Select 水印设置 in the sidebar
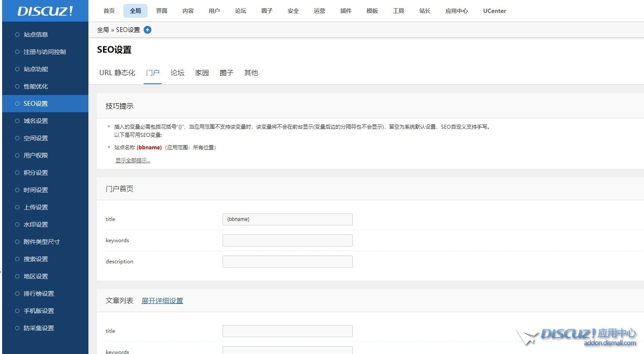Screen dimensions: 644x354 click(x=36, y=224)
